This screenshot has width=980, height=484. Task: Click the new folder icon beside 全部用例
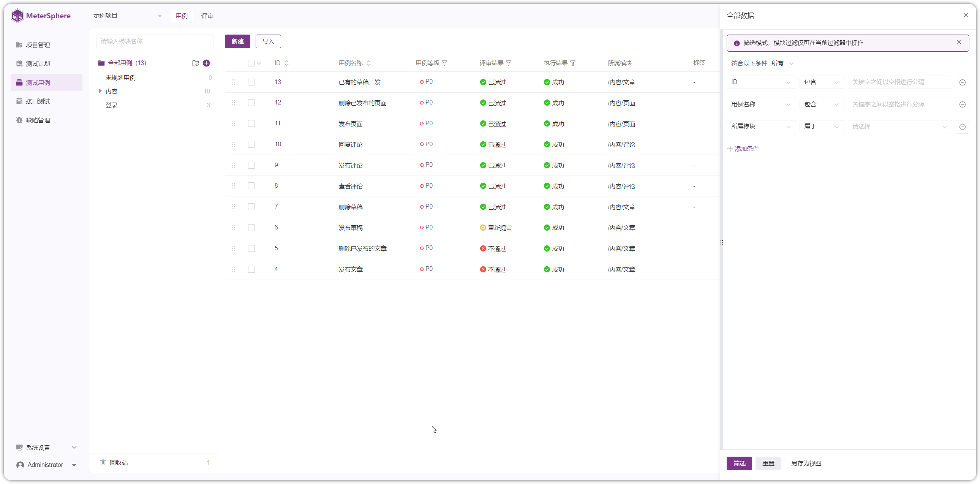196,63
